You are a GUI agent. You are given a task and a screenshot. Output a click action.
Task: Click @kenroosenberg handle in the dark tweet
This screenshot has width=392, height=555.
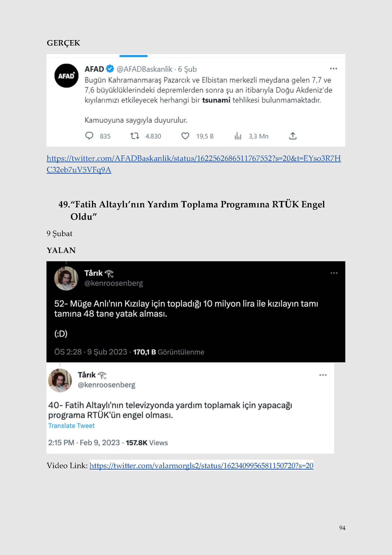114,283
